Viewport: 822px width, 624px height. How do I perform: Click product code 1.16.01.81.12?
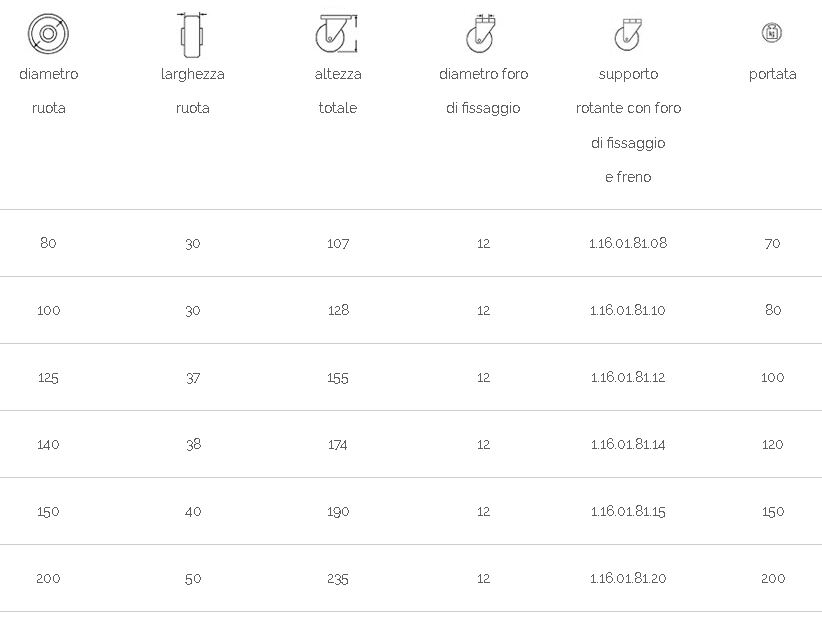pos(628,377)
